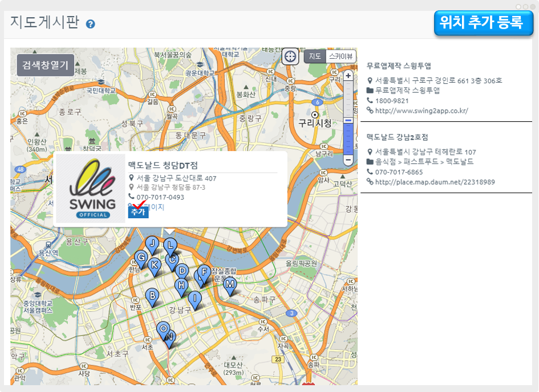Image resolution: width=539 pixels, height=392 pixels.
Task: Open the place.map.daum.net link
Action: tap(435, 182)
